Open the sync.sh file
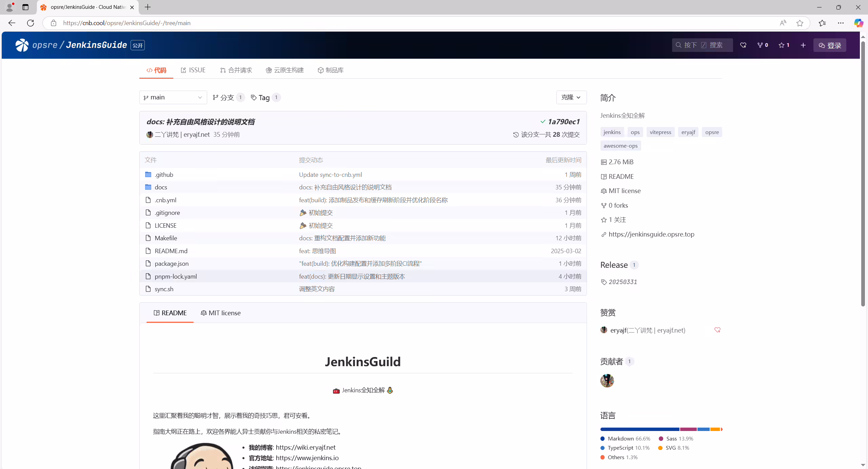868x469 pixels. [x=164, y=289]
